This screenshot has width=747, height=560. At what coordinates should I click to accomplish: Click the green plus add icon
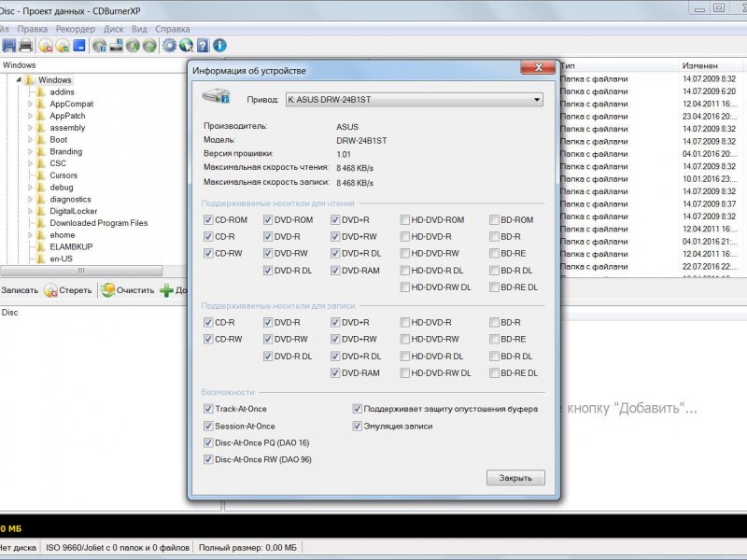pyautogui.click(x=166, y=290)
